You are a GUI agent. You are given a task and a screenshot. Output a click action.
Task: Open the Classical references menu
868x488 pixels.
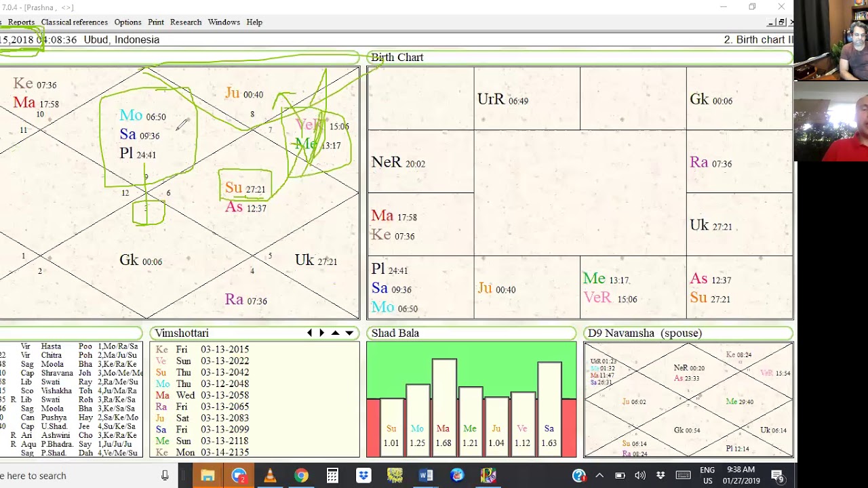pyautogui.click(x=75, y=22)
